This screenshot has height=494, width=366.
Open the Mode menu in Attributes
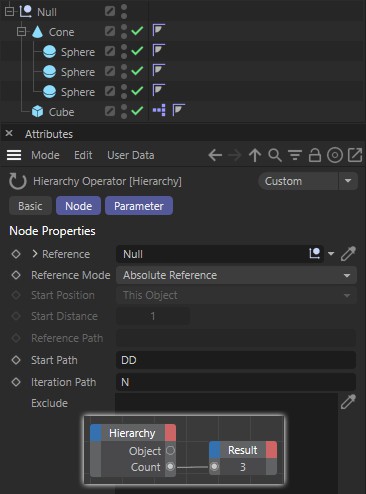tap(45, 155)
